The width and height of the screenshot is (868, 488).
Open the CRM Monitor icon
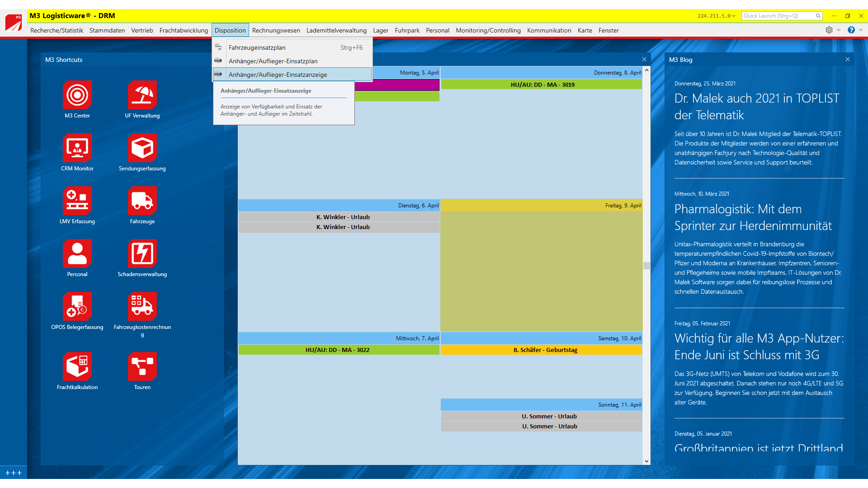pos(77,148)
